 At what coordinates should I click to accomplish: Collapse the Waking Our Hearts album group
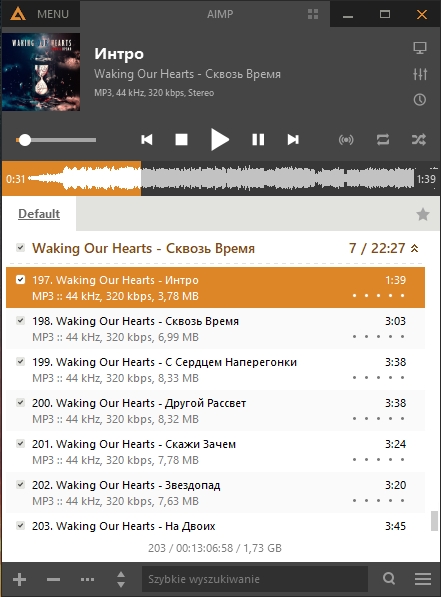click(x=415, y=248)
